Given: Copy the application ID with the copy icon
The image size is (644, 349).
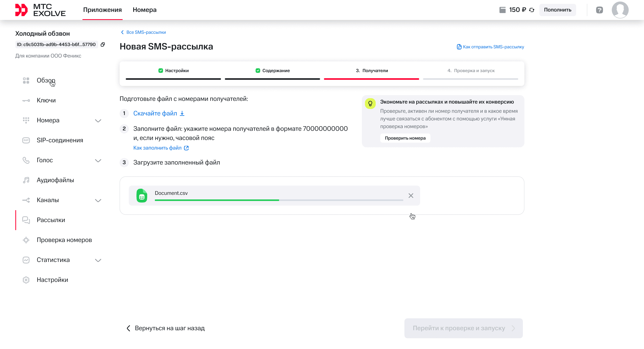Looking at the screenshot, I should [103, 44].
